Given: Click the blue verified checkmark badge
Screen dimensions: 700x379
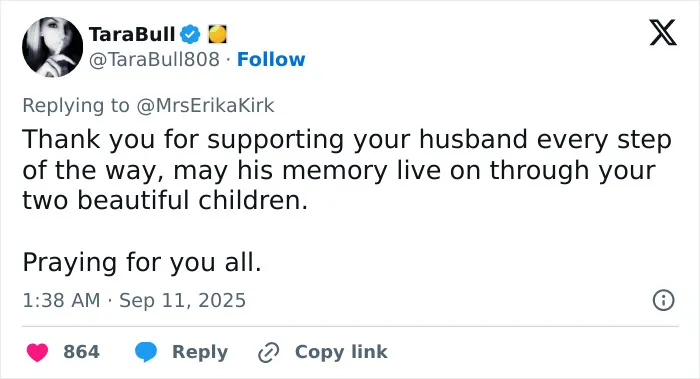Looking at the screenshot, I should (190, 34).
